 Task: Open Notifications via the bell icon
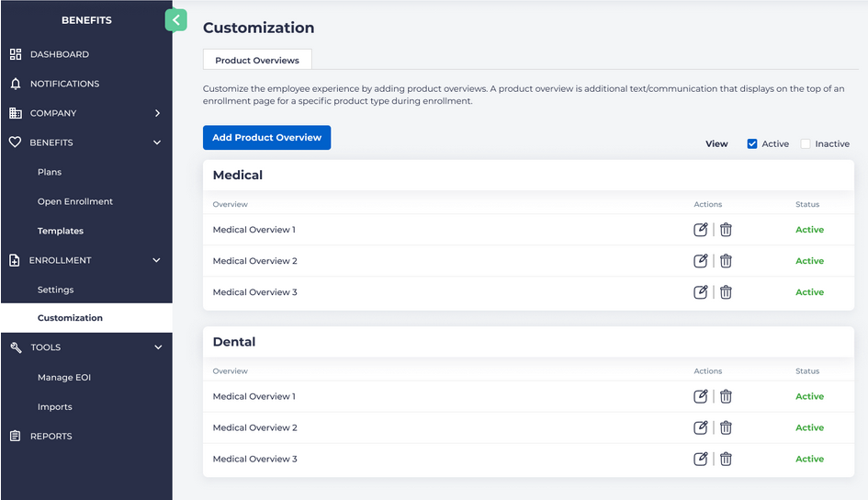16,84
